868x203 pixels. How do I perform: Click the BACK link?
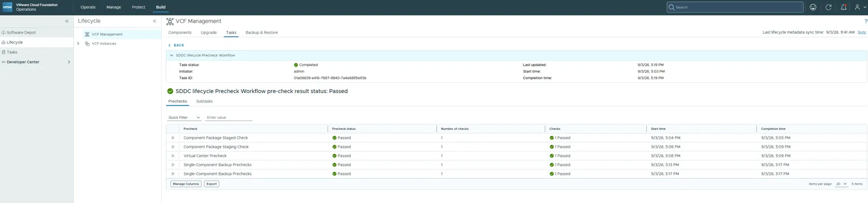pyautogui.click(x=176, y=45)
